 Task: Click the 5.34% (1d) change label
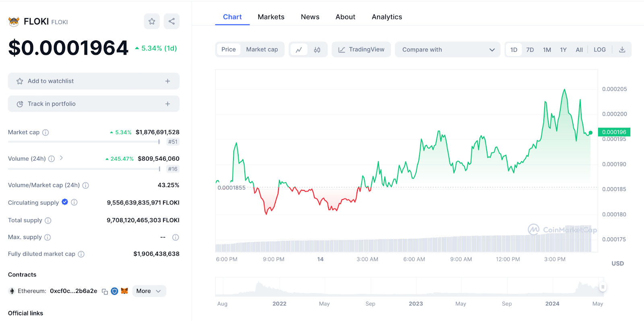(x=156, y=48)
